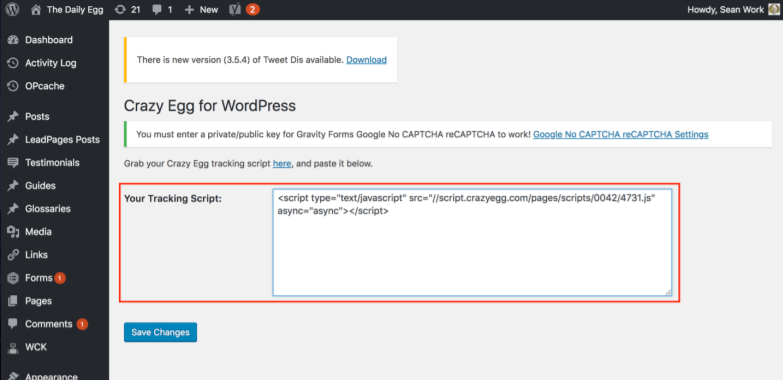This screenshot has width=783, height=380.
Task: Click the Save Changes button
Action: 160,332
